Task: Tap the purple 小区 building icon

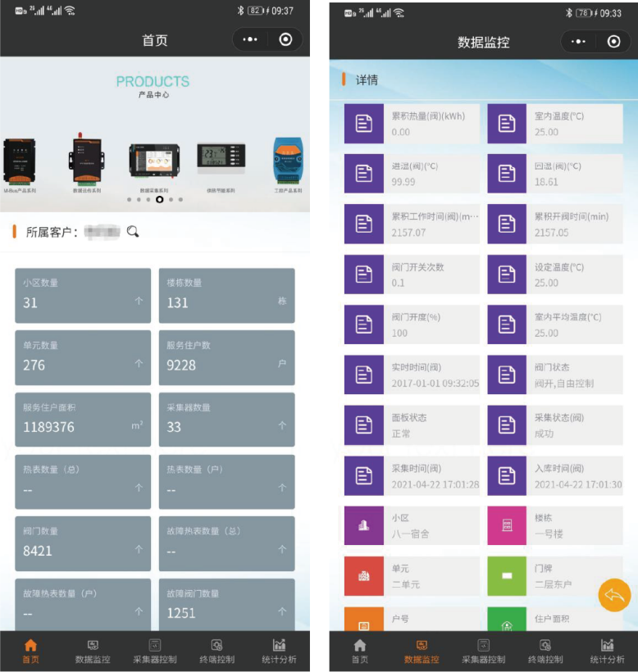Action: pos(363,525)
